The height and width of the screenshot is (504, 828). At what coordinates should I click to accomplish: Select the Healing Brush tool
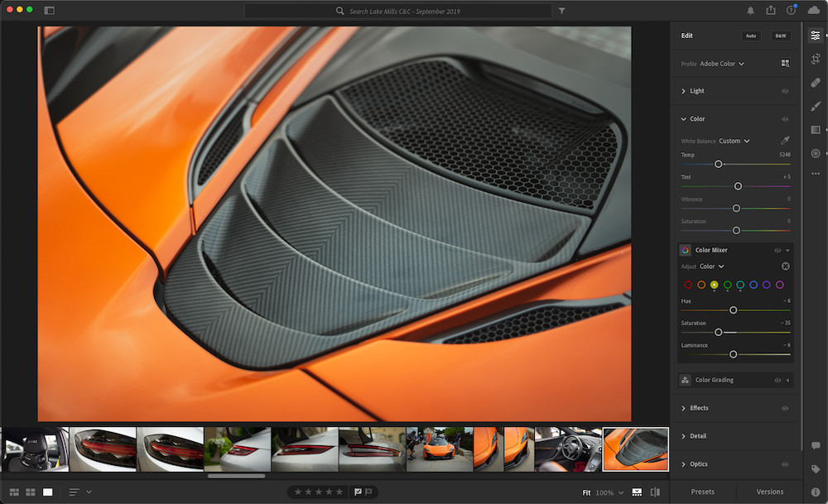816,83
